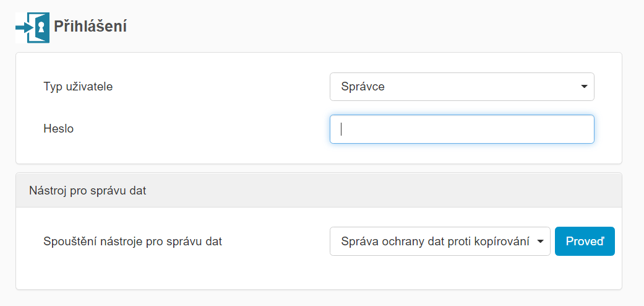This screenshot has height=306, width=644.
Task: Click the right end of the Heslo input
Action: click(x=582, y=129)
